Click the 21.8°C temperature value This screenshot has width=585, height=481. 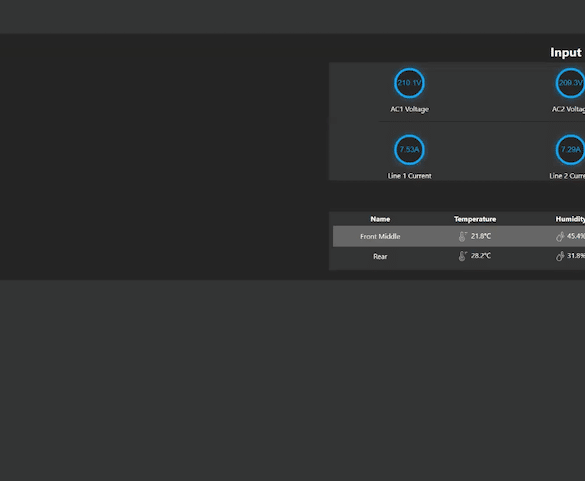pos(481,236)
